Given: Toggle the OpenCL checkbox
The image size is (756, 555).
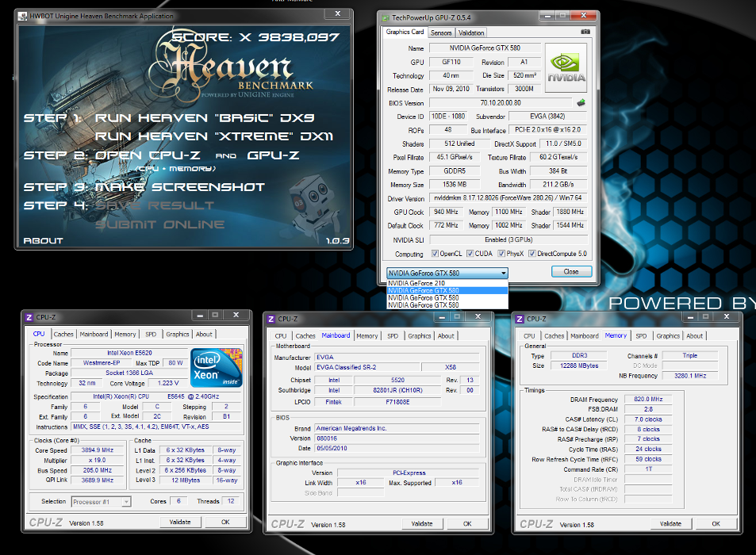Looking at the screenshot, I should [x=435, y=254].
